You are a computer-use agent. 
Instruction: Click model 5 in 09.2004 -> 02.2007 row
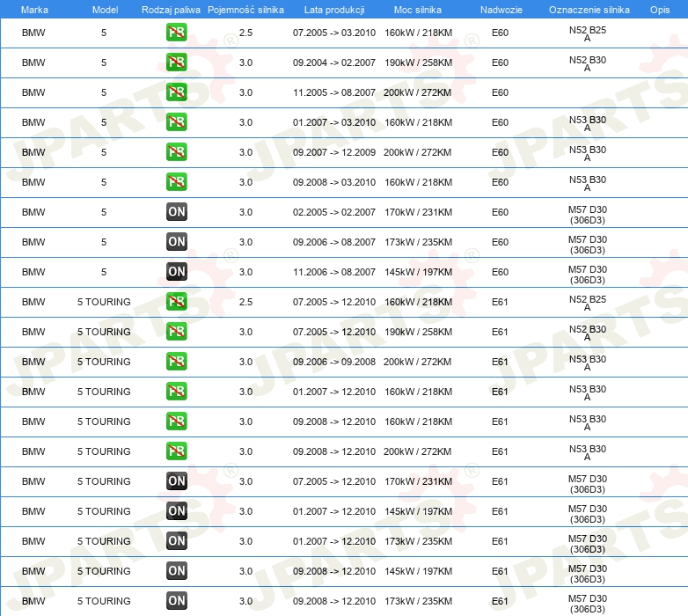click(104, 62)
